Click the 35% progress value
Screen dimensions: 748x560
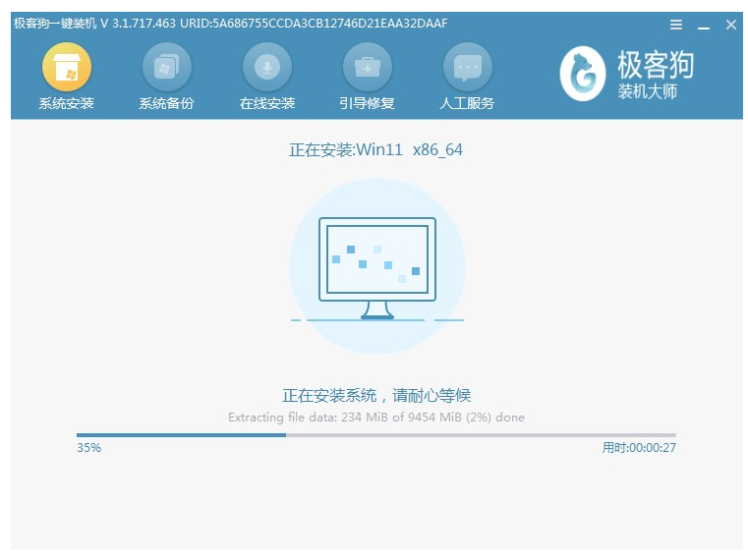click(x=89, y=448)
